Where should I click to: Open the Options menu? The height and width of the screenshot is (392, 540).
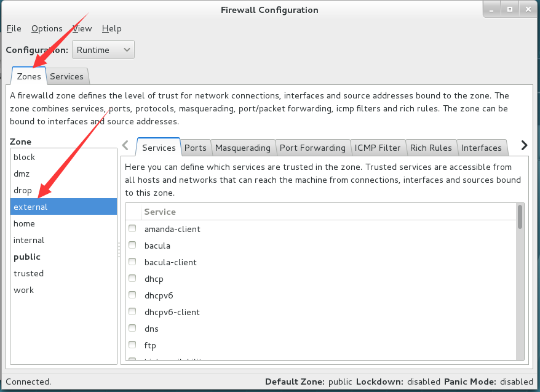pyautogui.click(x=47, y=28)
